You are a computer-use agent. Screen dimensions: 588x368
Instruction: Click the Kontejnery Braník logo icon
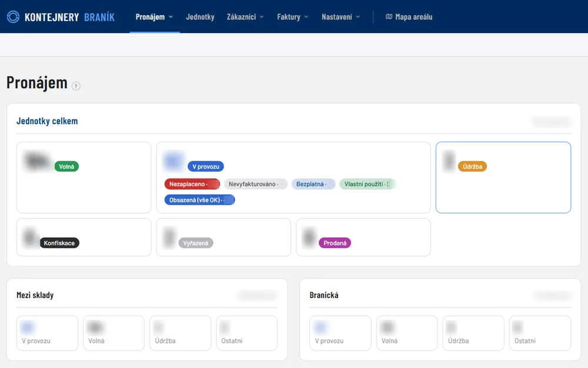tap(13, 17)
